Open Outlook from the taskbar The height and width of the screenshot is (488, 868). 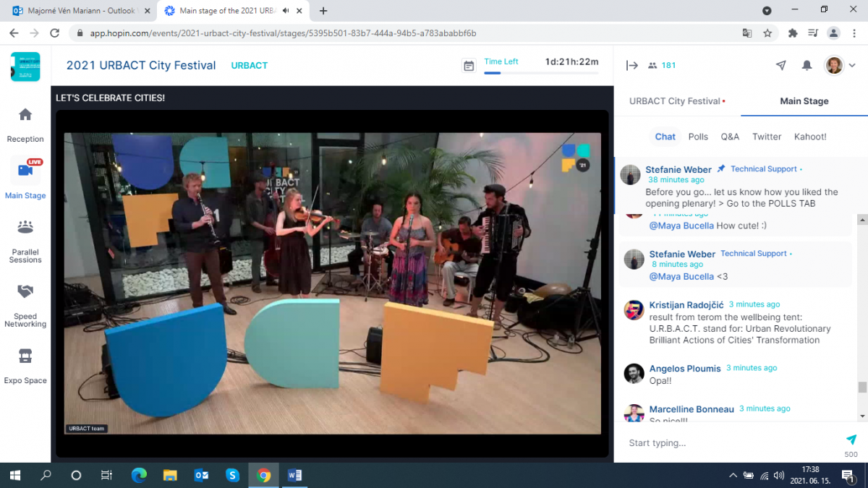tap(201, 475)
